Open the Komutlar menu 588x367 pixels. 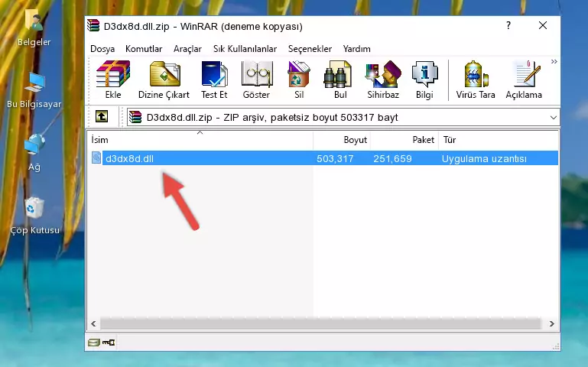(144, 49)
